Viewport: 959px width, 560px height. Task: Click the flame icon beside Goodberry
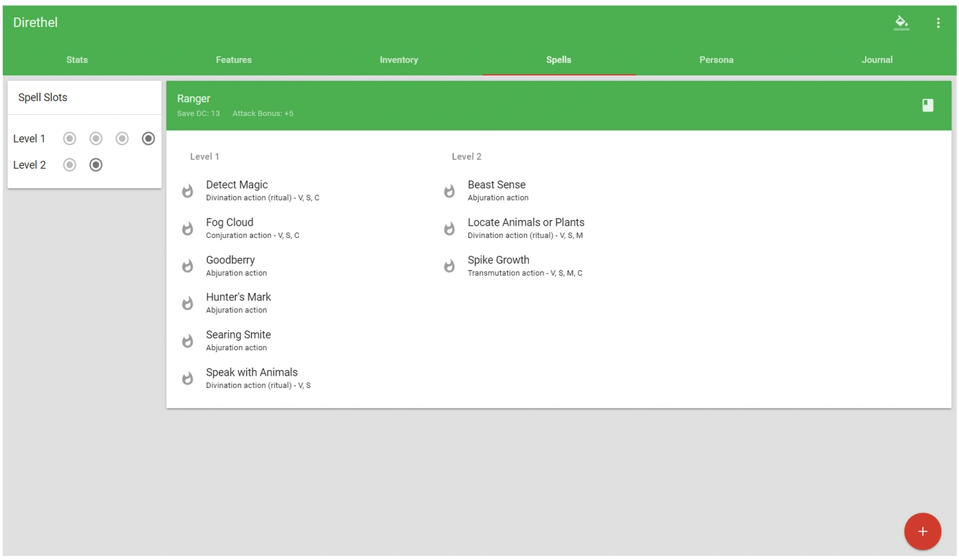(187, 266)
